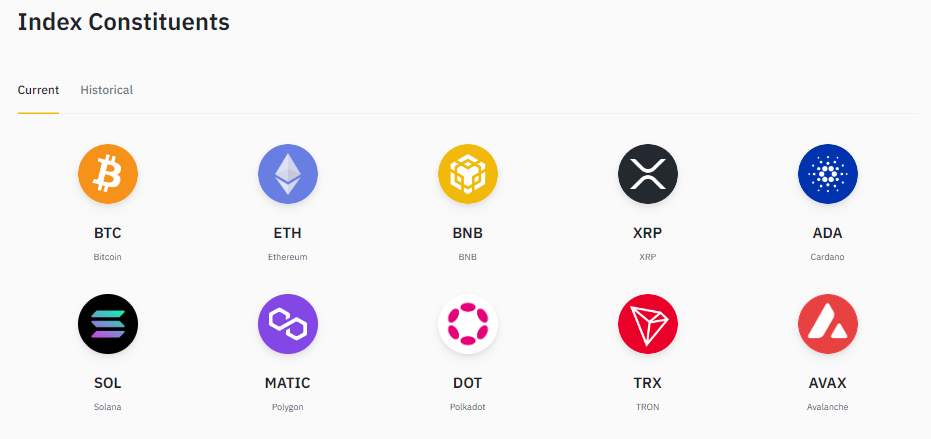This screenshot has height=439, width=931.
Task: Click the Polkadot name caption
Action: pos(468,407)
